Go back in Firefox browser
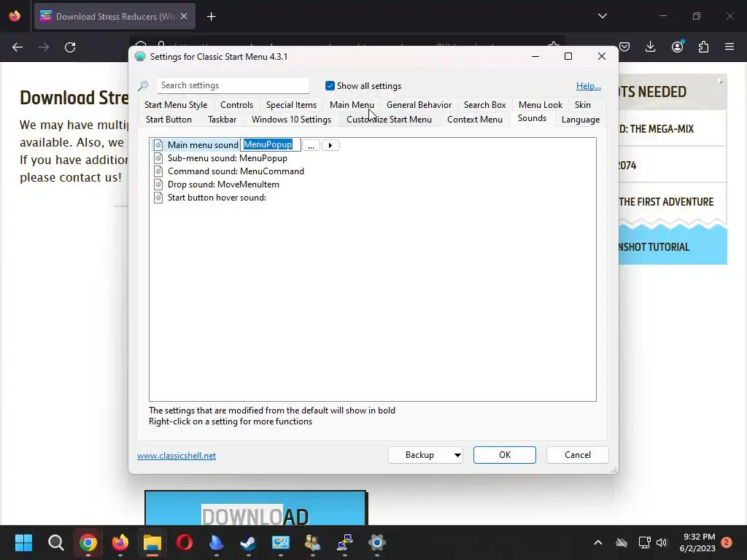Image resolution: width=747 pixels, height=560 pixels. pyautogui.click(x=18, y=47)
